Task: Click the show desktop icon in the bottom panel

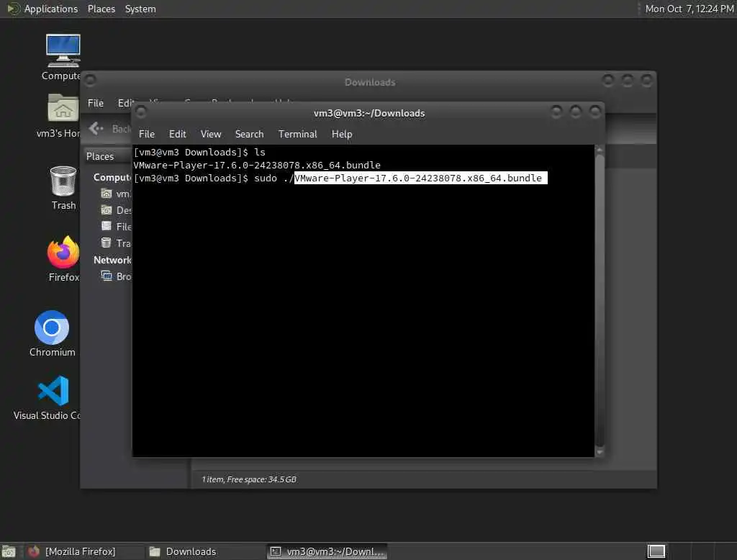Action: (9, 551)
